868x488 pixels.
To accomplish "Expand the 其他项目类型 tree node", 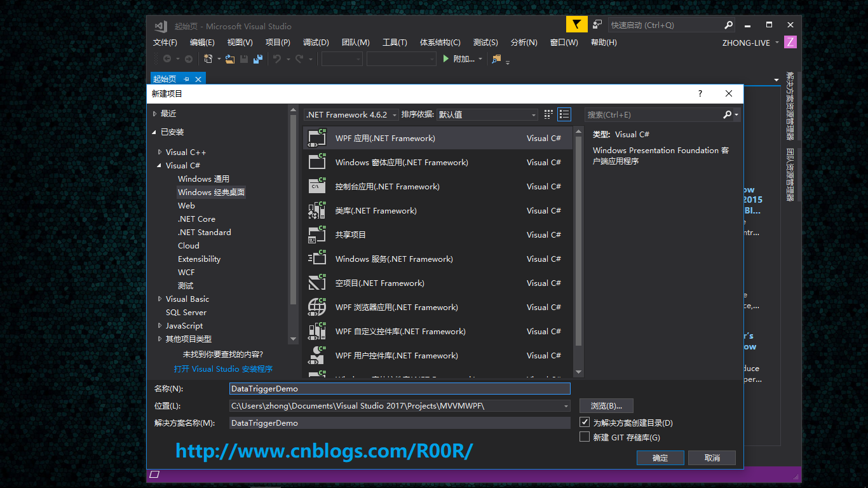I will pyautogui.click(x=160, y=339).
